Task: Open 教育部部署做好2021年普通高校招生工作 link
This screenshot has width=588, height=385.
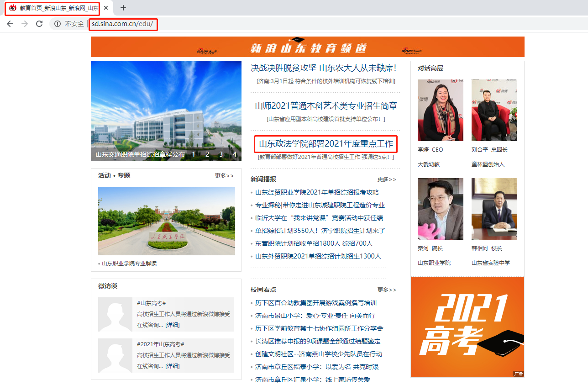Action: point(325,157)
